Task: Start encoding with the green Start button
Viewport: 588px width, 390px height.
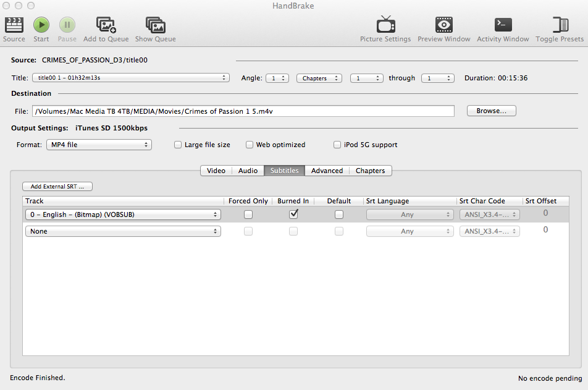Action: (41, 25)
